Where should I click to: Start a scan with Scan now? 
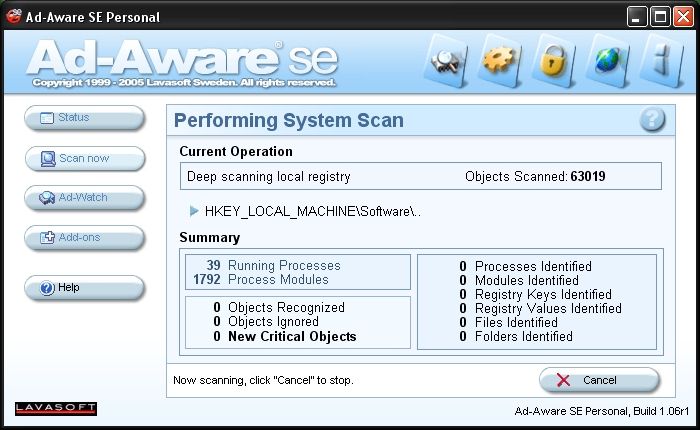coord(84,159)
